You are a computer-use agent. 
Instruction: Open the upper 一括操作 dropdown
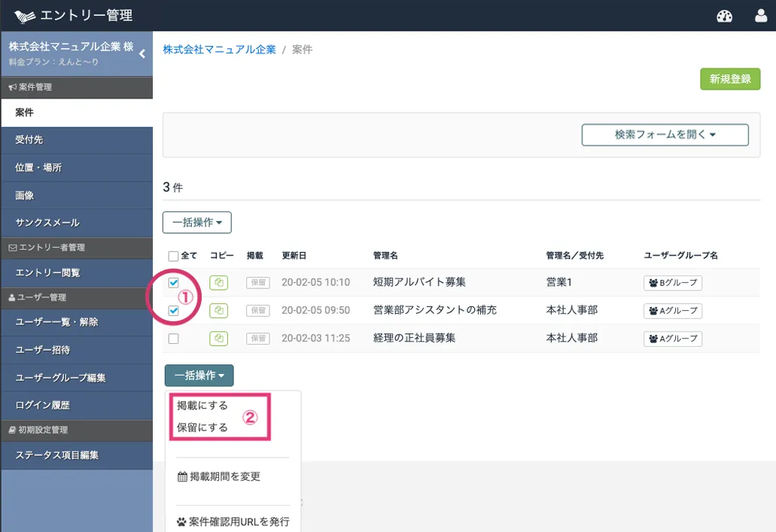pyautogui.click(x=196, y=223)
